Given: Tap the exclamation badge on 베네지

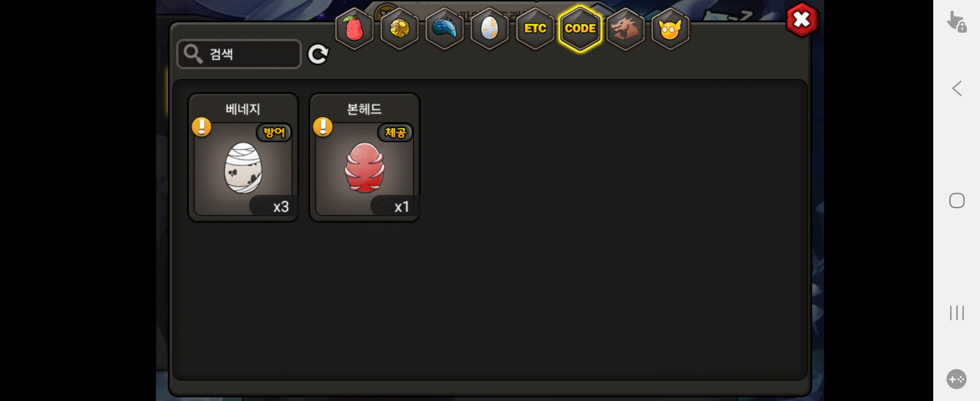Looking at the screenshot, I should tap(202, 127).
